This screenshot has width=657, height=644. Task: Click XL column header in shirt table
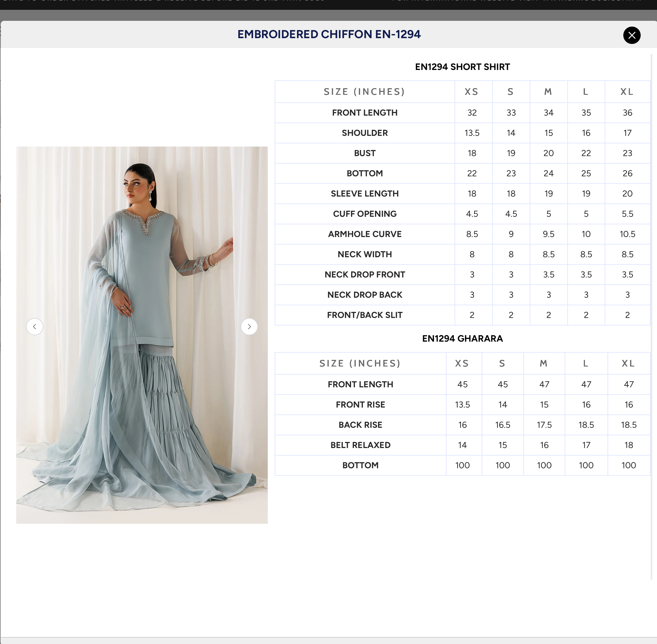point(627,92)
